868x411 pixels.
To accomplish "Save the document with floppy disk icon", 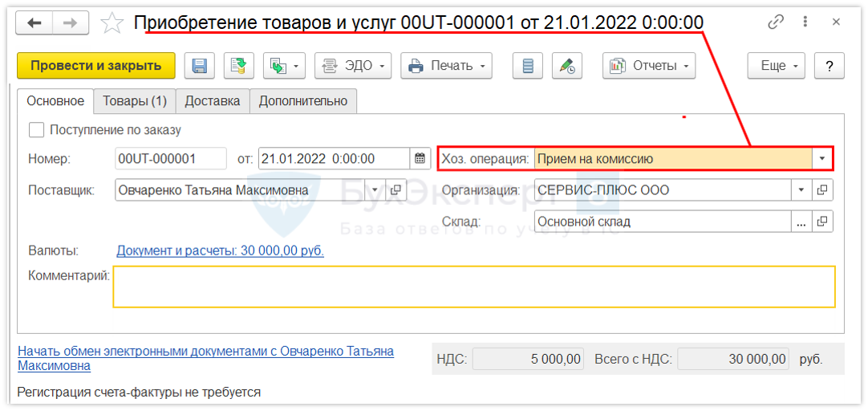I will point(199,65).
